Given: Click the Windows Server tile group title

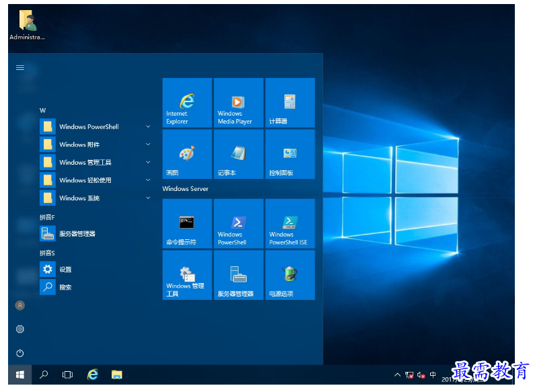Looking at the screenshot, I should pyautogui.click(x=186, y=188).
